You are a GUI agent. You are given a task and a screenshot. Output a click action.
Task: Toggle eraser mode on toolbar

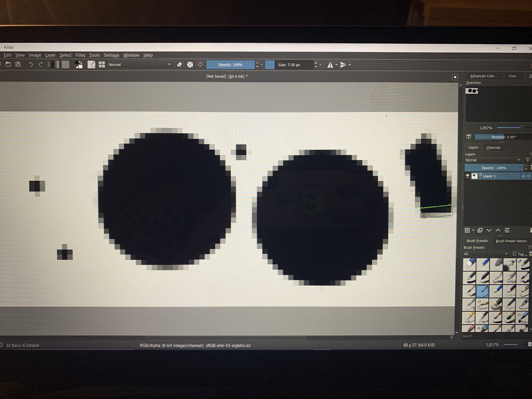(179, 65)
